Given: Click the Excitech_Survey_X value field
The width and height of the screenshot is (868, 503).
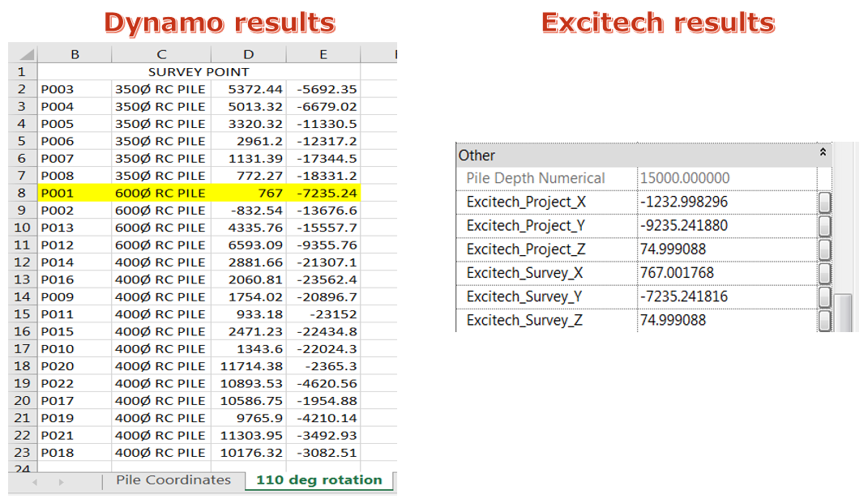Looking at the screenshot, I should coord(727,274).
